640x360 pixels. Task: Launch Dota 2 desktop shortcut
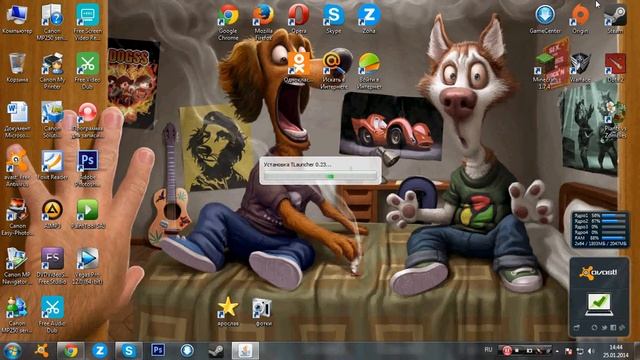(615, 68)
